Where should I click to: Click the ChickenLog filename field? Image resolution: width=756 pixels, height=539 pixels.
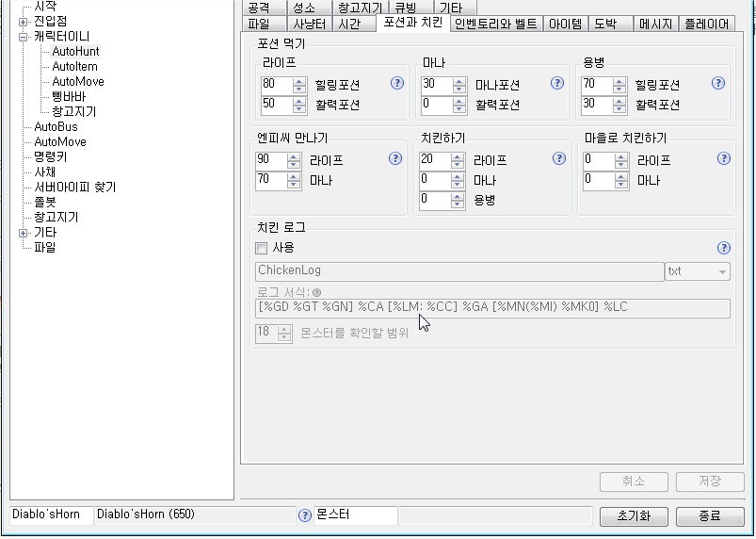[x=459, y=271]
